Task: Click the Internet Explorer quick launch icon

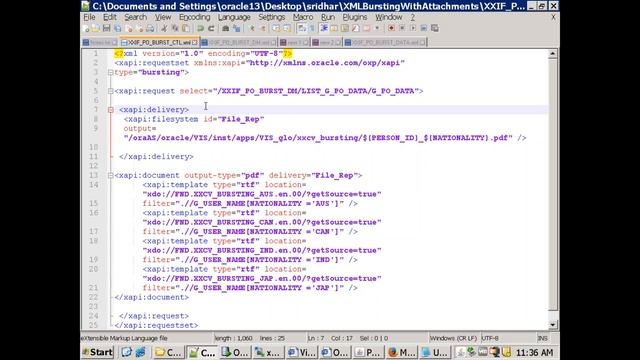Action: click(x=140, y=352)
